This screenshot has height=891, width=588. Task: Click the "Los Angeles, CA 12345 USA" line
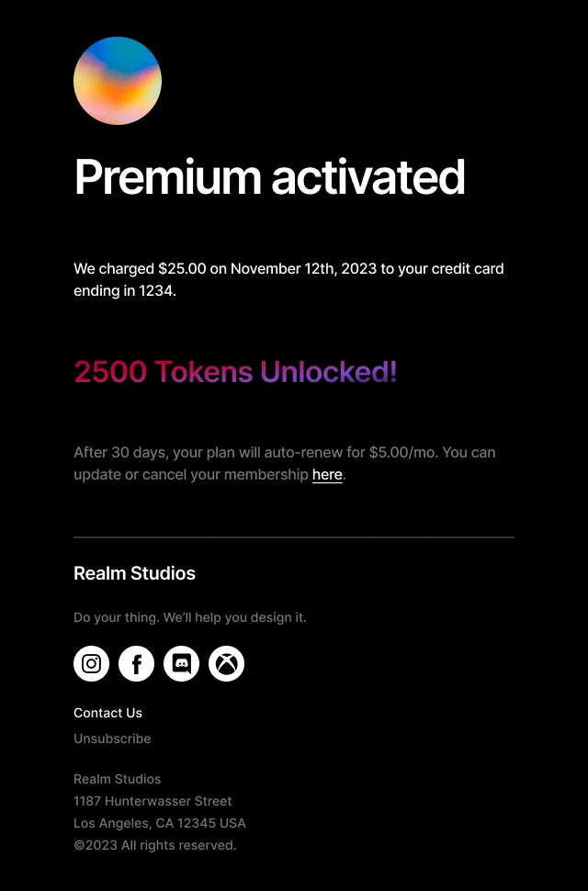click(160, 823)
